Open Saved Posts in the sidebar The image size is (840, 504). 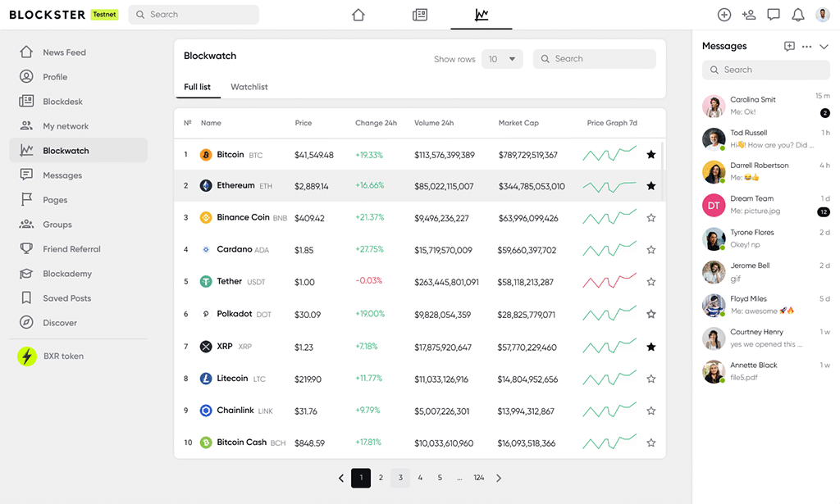pyautogui.click(x=78, y=298)
